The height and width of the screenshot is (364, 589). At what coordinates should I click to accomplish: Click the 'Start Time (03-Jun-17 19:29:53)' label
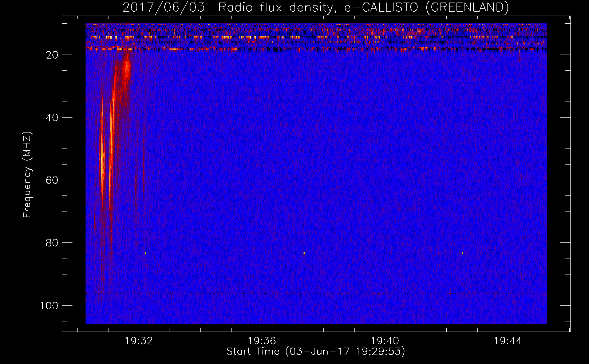[x=316, y=352]
